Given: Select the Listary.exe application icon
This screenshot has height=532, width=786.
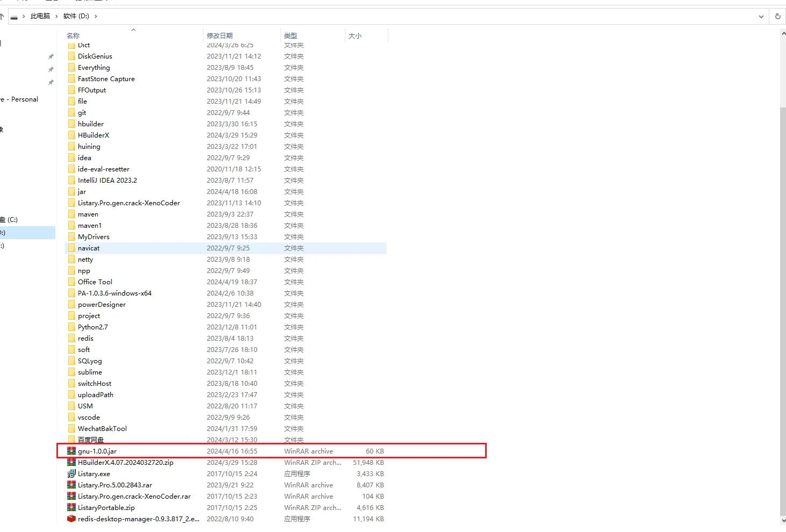Looking at the screenshot, I should point(71,473).
